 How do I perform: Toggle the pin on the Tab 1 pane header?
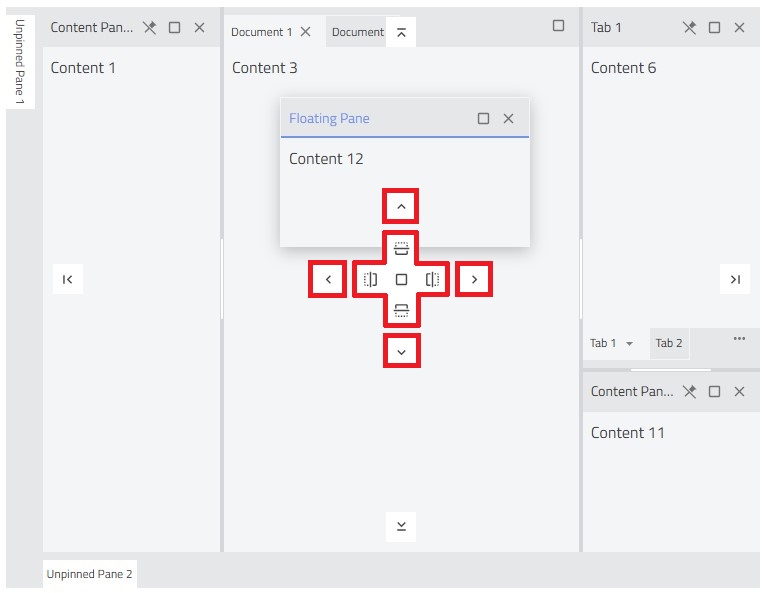(x=689, y=28)
